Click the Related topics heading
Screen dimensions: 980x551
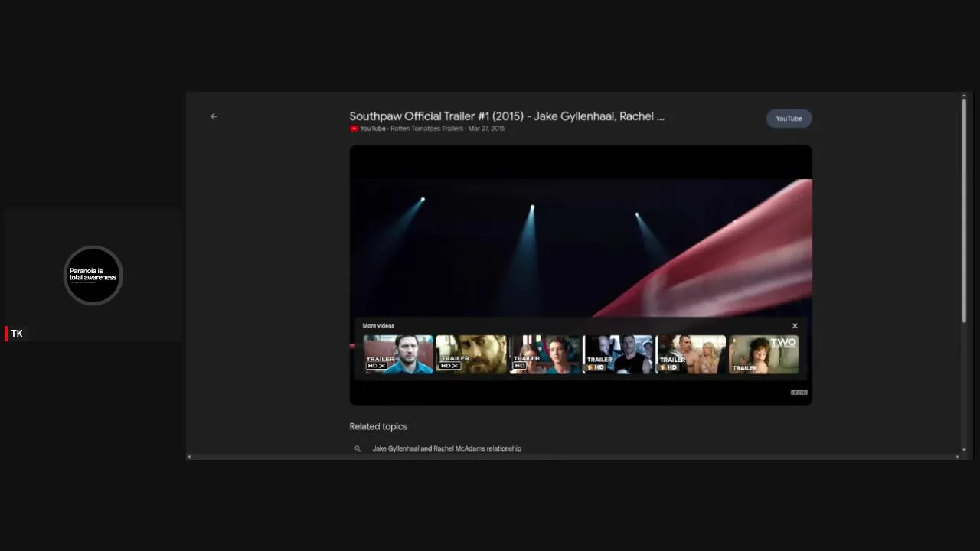click(378, 426)
